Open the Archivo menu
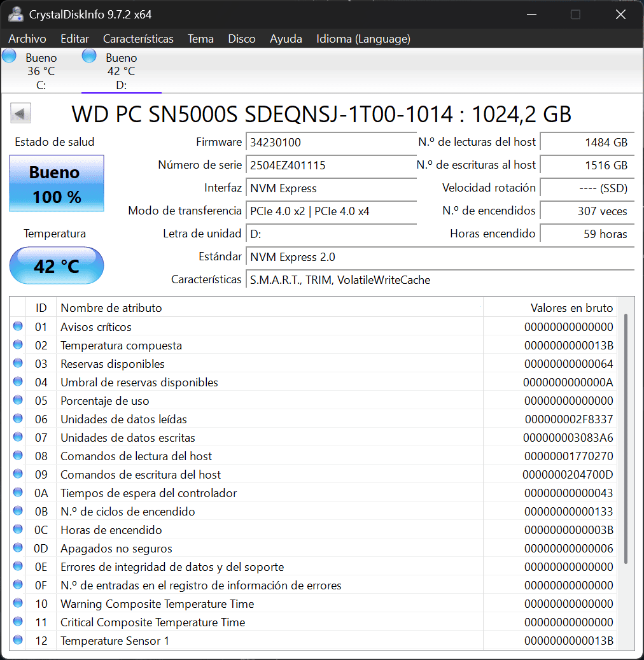Image resolution: width=644 pixels, height=660 pixels. coord(27,39)
